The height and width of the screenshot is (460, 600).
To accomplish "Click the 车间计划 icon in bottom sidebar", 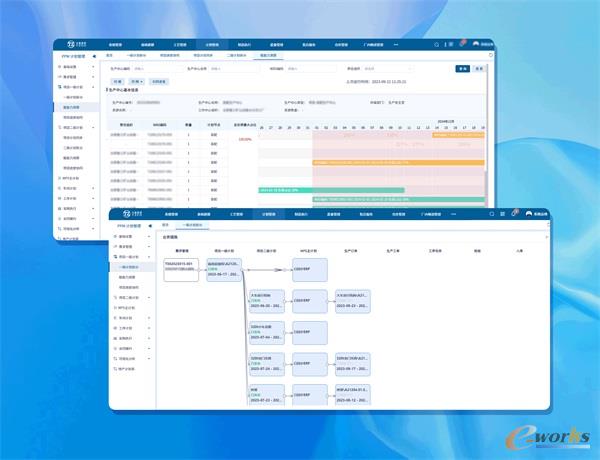I will (x=116, y=318).
